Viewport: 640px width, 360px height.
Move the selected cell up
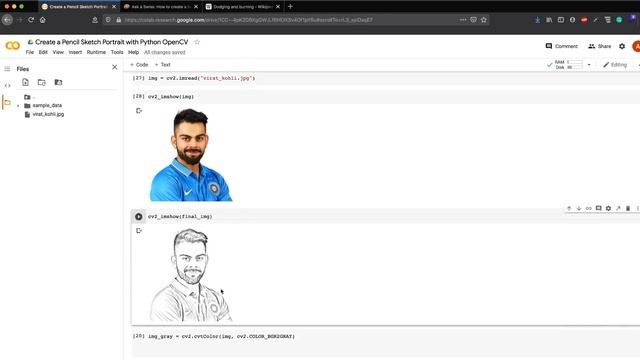[569, 208]
